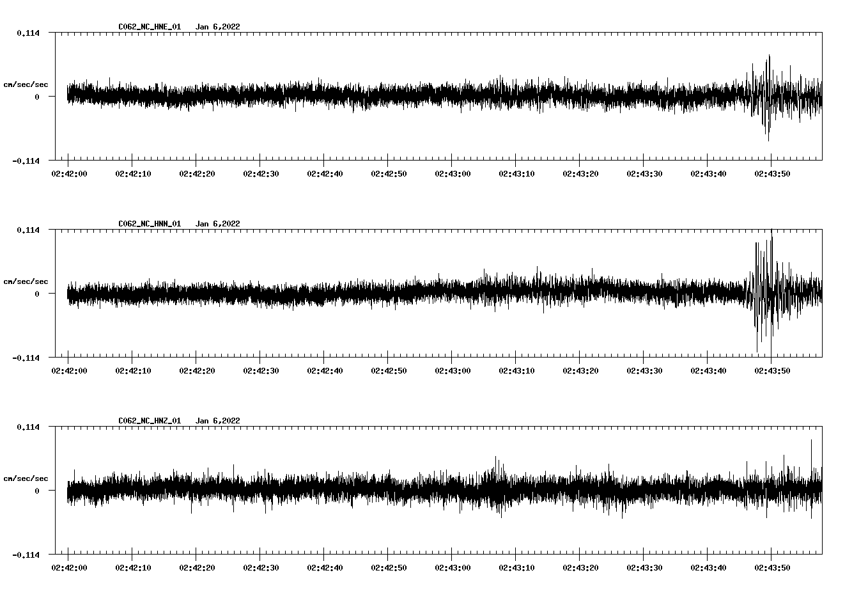The height and width of the screenshot is (591, 868).
Task: Choose the 02:42:10 time label under HNZ plot
Action: (133, 568)
